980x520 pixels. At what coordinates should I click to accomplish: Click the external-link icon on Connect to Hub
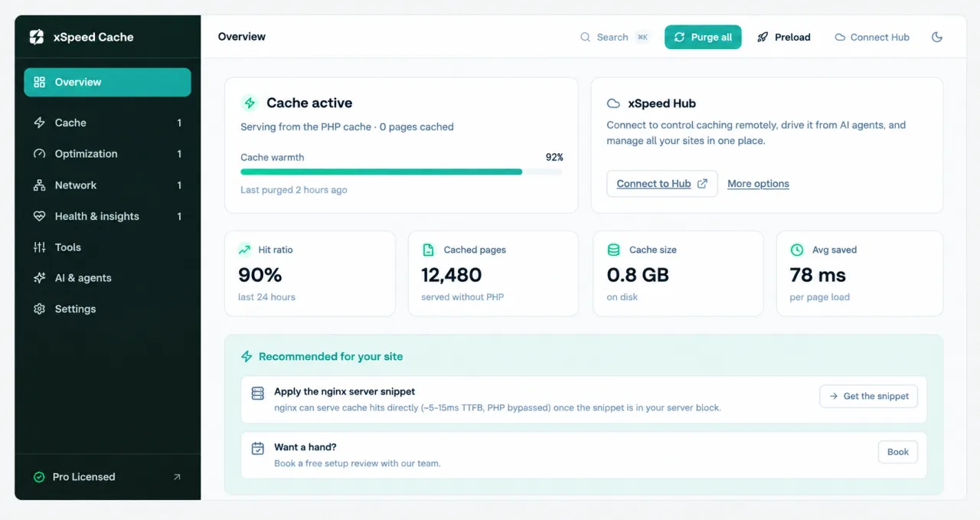[702, 184]
